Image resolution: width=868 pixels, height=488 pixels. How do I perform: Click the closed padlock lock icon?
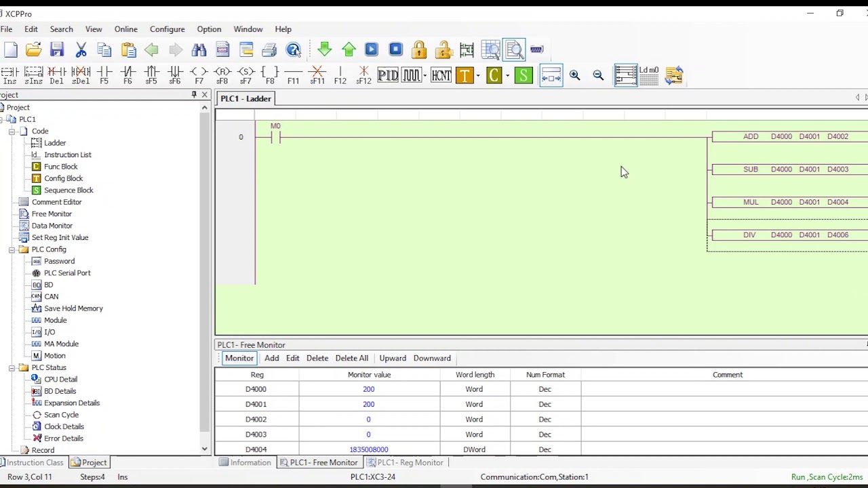coord(419,49)
